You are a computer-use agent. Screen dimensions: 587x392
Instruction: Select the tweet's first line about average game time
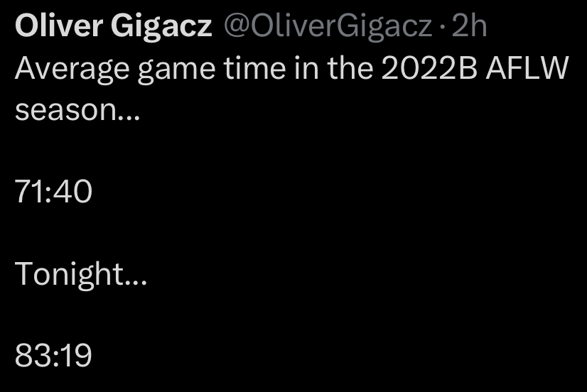pos(292,70)
